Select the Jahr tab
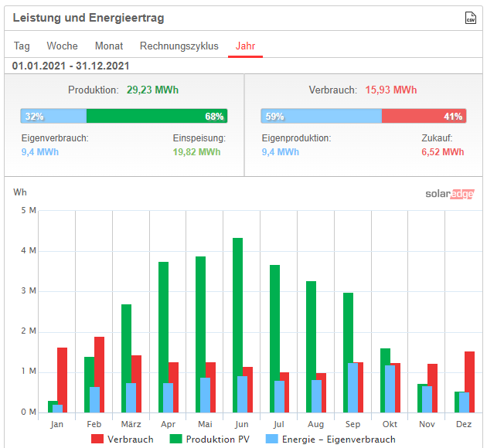This screenshot has height=448, width=487. pos(245,46)
